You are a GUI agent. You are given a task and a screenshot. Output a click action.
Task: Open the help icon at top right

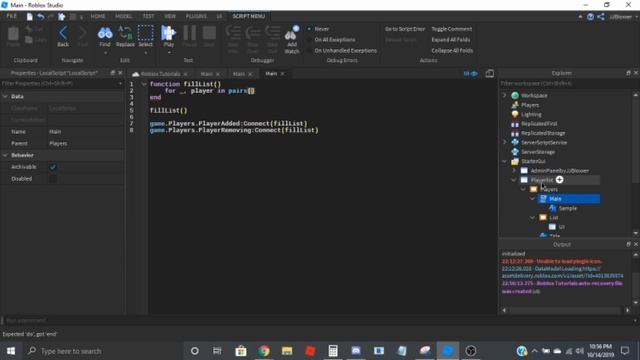pos(590,17)
